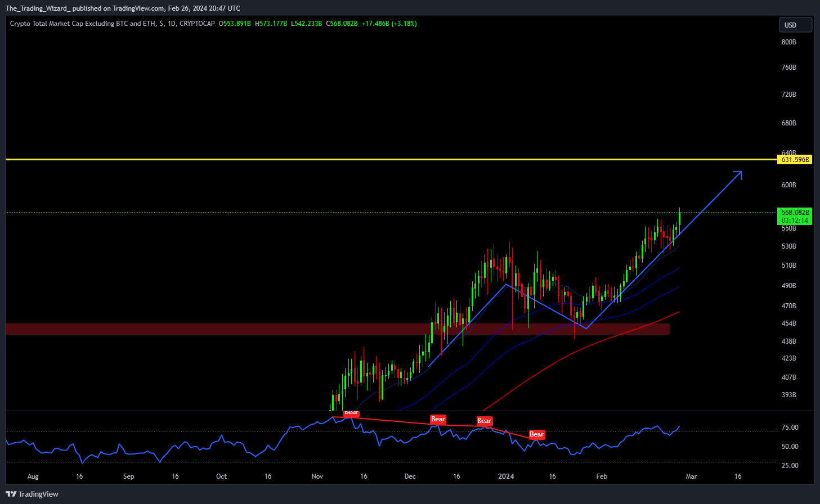Click the 1D interval label in the legend
The height and width of the screenshot is (504, 820).
[172, 24]
